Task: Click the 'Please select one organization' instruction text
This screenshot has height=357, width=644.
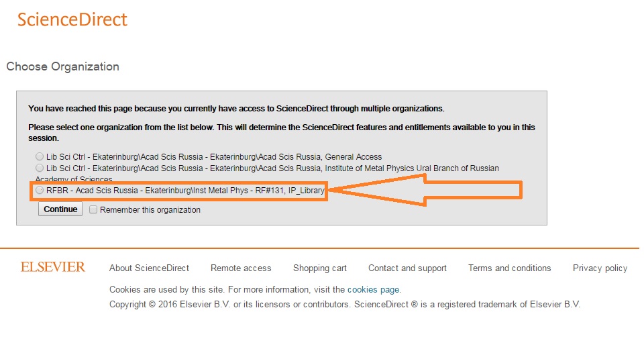Action: pyautogui.click(x=282, y=133)
